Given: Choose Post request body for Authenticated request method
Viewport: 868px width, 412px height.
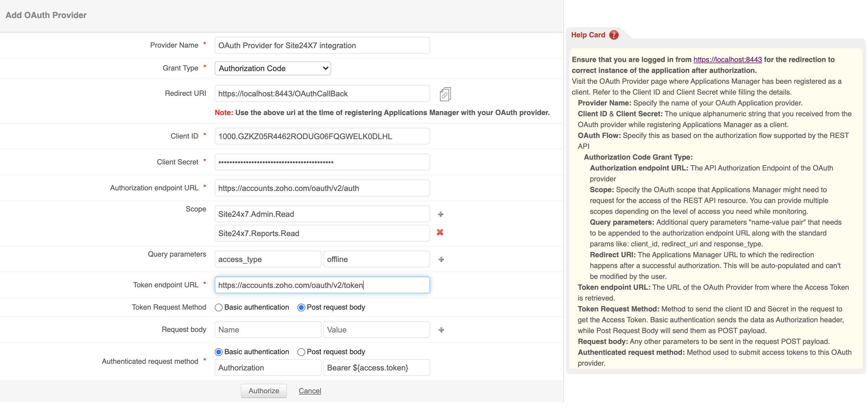Looking at the screenshot, I should tap(301, 352).
